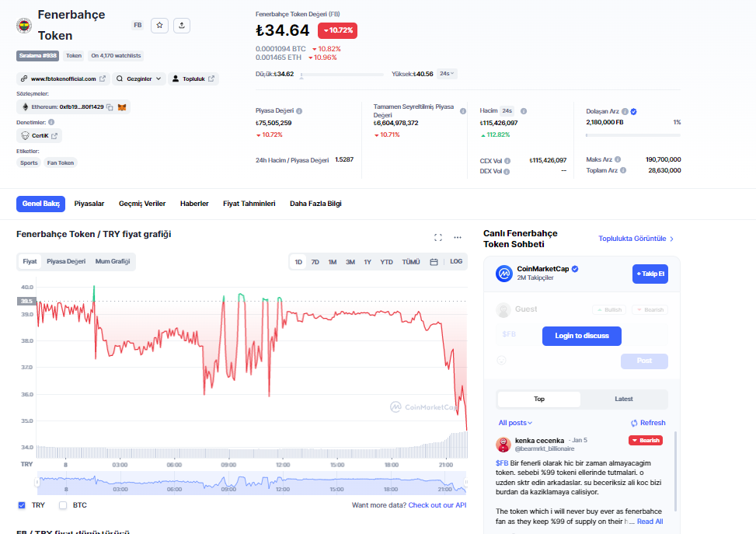Viewport: 756px width, 534px height.
Task: Toggle LOG scale on the chart
Action: click(x=456, y=262)
